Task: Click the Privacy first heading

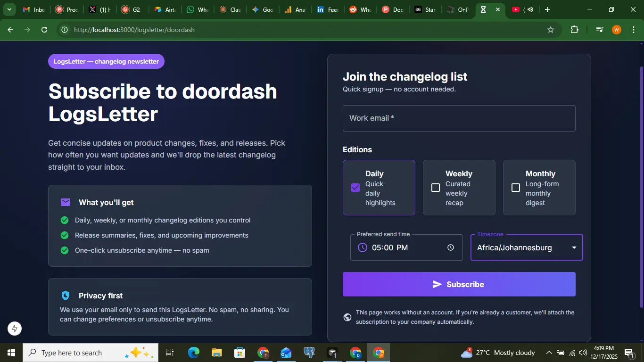Action: pyautogui.click(x=100, y=296)
